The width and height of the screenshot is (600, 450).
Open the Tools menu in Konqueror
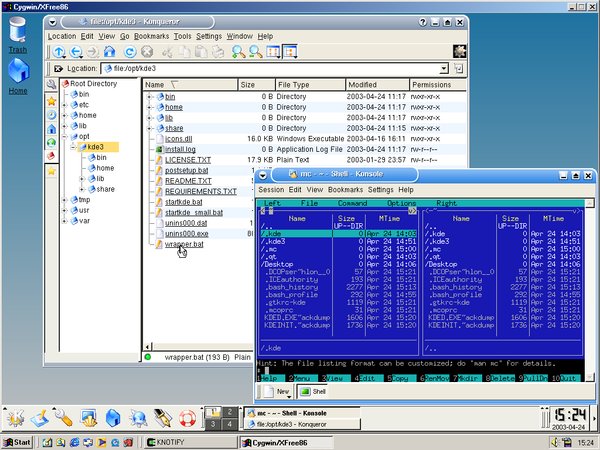click(183, 36)
